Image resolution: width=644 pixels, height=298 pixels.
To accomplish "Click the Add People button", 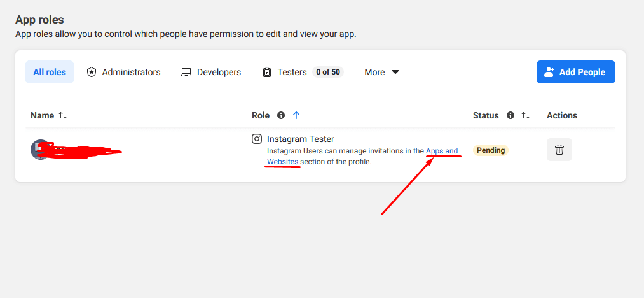I will [x=575, y=72].
